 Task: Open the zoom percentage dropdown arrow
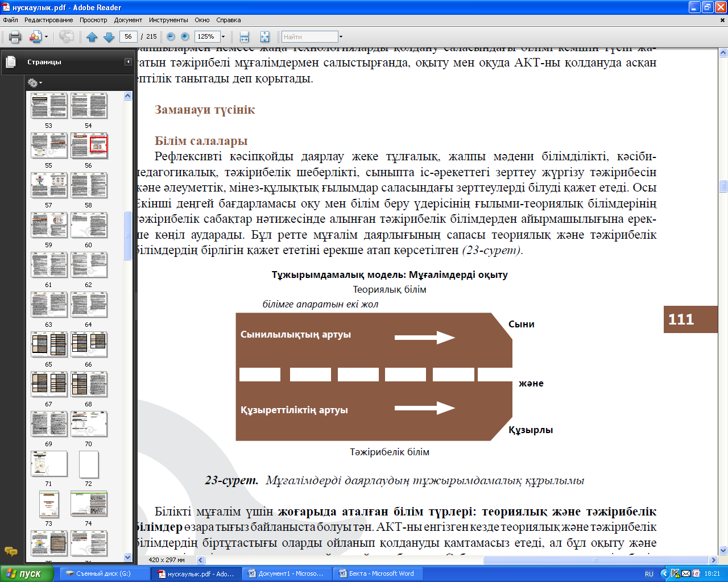click(x=223, y=36)
